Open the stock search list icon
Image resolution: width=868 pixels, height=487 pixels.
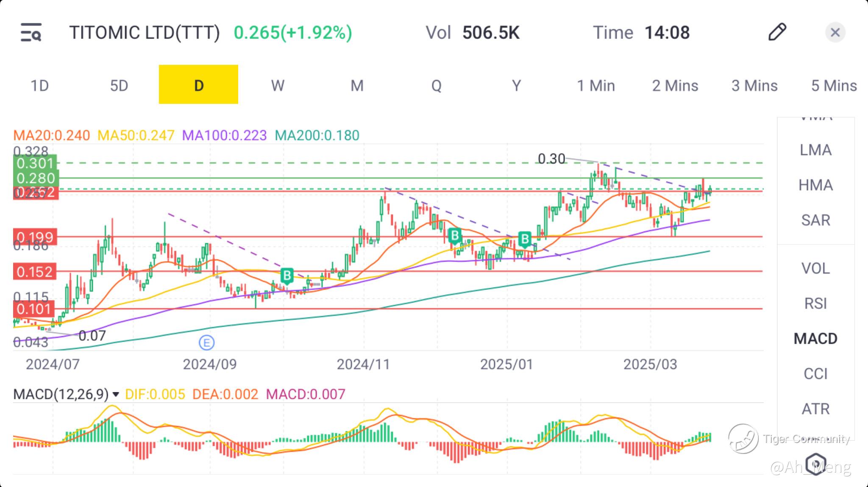pyautogui.click(x=31, y=33)
